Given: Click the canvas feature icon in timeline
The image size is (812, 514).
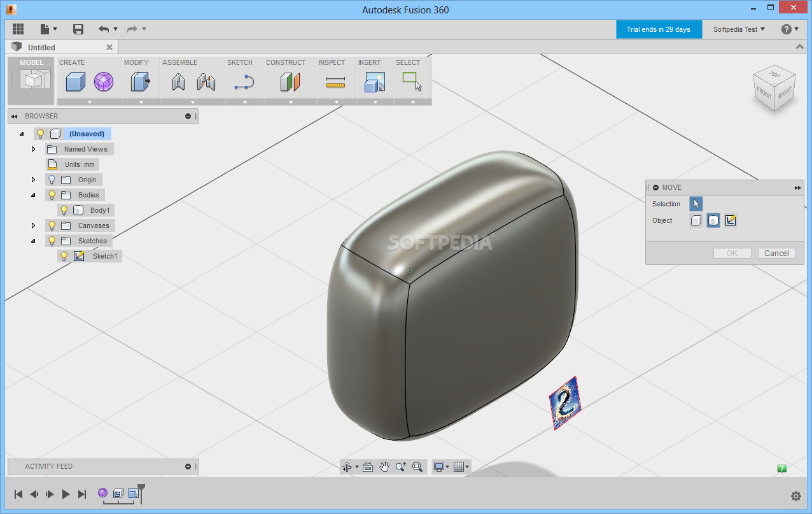Looking at the screenshot, I should pos(134,493).
